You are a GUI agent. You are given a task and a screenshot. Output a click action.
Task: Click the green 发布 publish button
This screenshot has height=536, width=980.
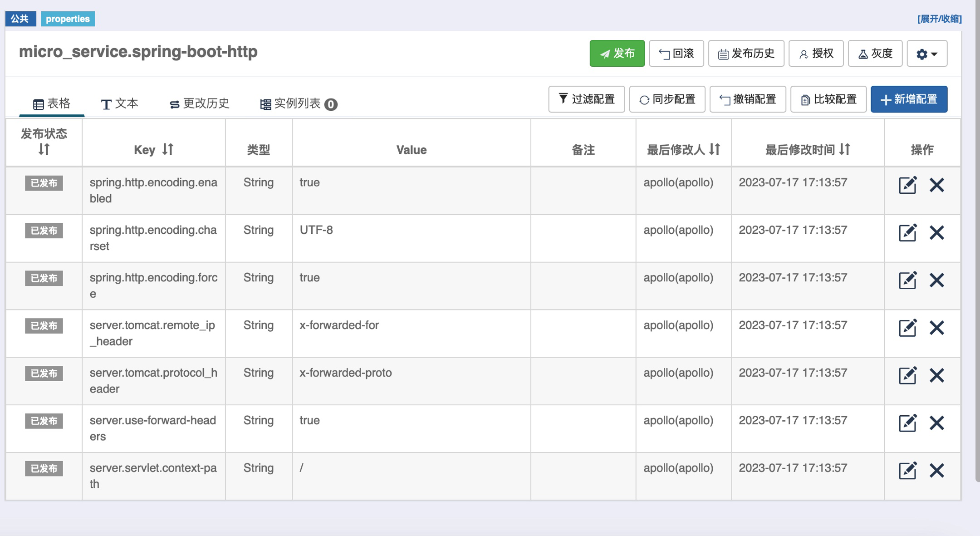(x=617, y=54)
